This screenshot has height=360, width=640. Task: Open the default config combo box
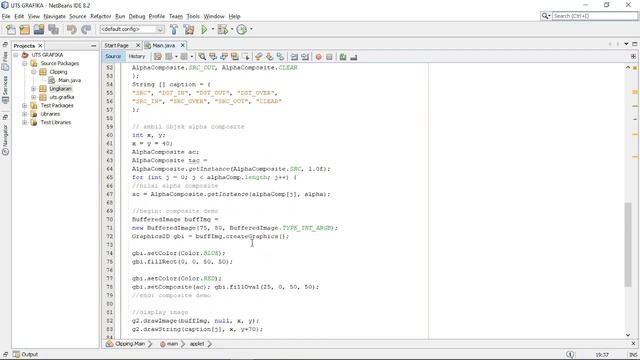click(x=132, y=29)
